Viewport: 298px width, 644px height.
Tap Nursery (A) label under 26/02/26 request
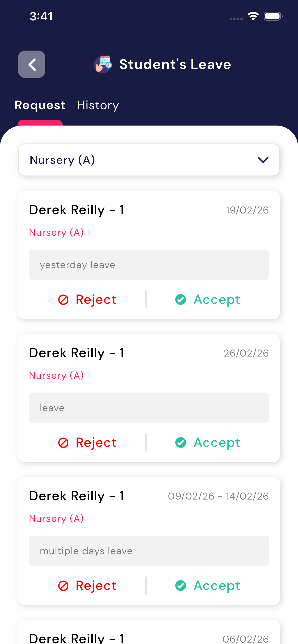[56, 375]
